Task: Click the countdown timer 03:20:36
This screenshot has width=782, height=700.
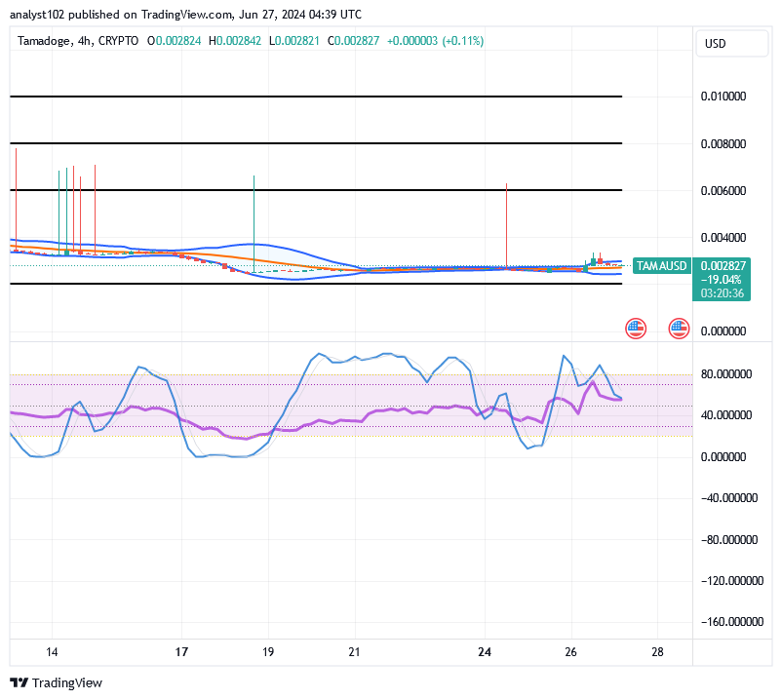Action: pyautogui.click(x=723, y=293)
